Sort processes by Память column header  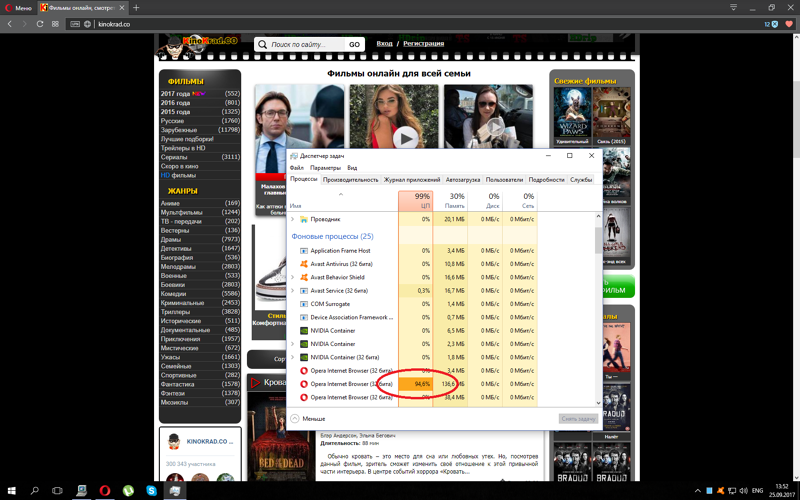coord(451,201)
